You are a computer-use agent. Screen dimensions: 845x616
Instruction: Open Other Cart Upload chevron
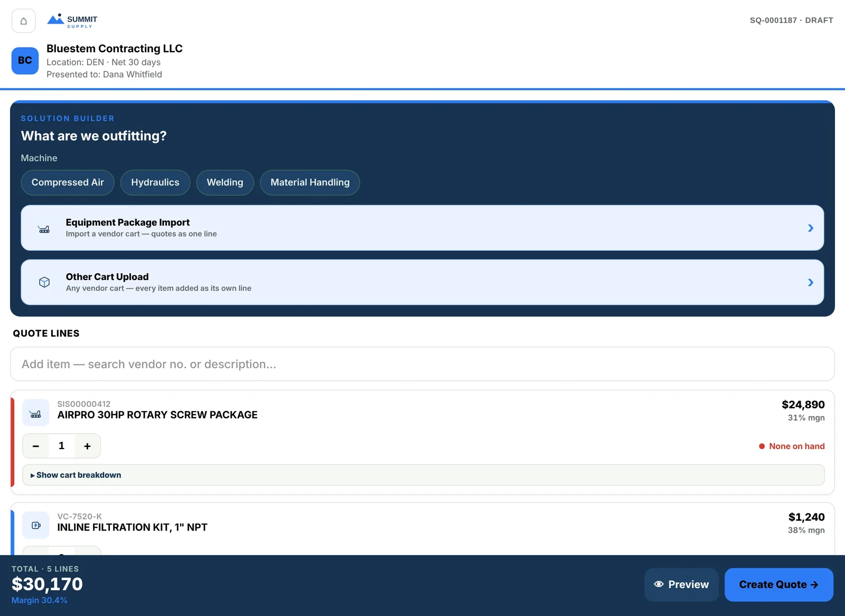810,283
